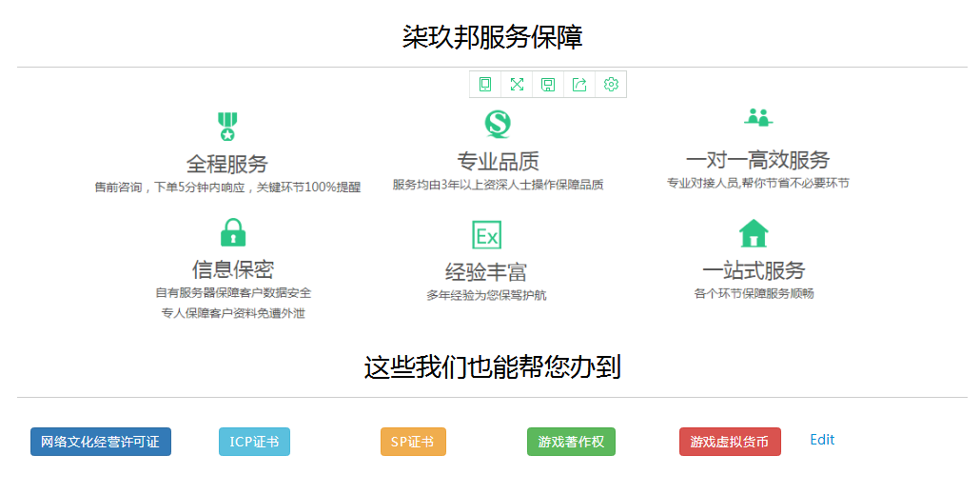Click the 全程服务 title
This screenshot has height=494, width=980.
coord(227,164)
